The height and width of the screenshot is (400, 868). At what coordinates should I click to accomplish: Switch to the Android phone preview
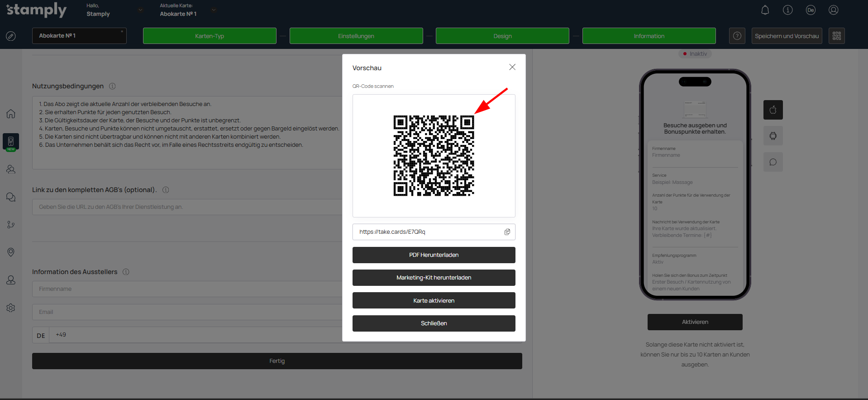773,136
